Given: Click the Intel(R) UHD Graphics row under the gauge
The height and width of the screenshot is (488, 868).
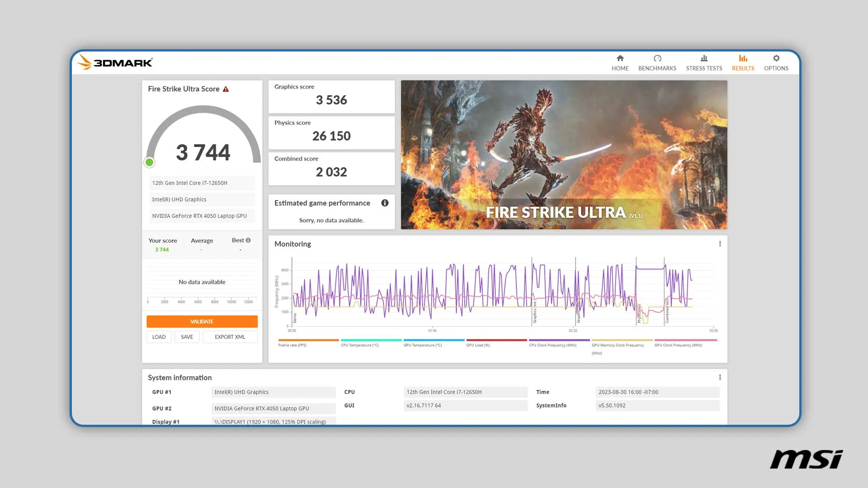Looking at the screenshot, I should coord(202,199).
